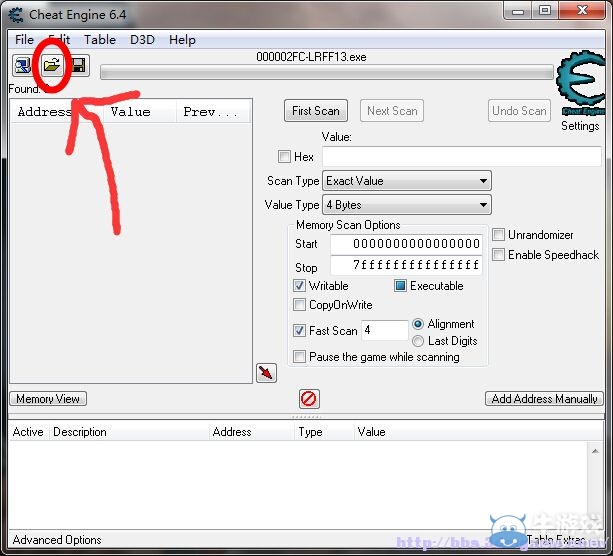Click the Description column header
Screen dimensions: 613x556
click(129, 432)
